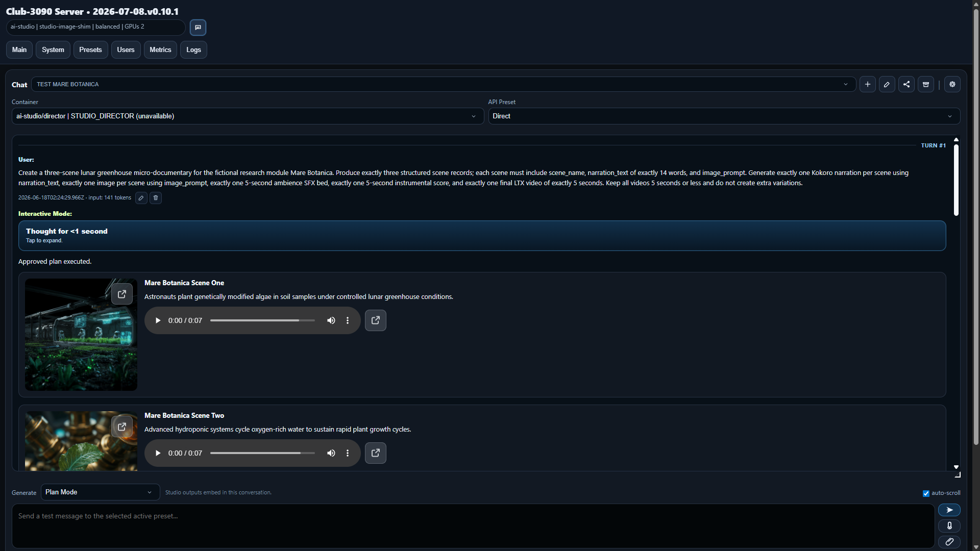Click the Scene One greenhouse thumbnail
This screenshot has width=980, height=551.
[x=81, y=335]
